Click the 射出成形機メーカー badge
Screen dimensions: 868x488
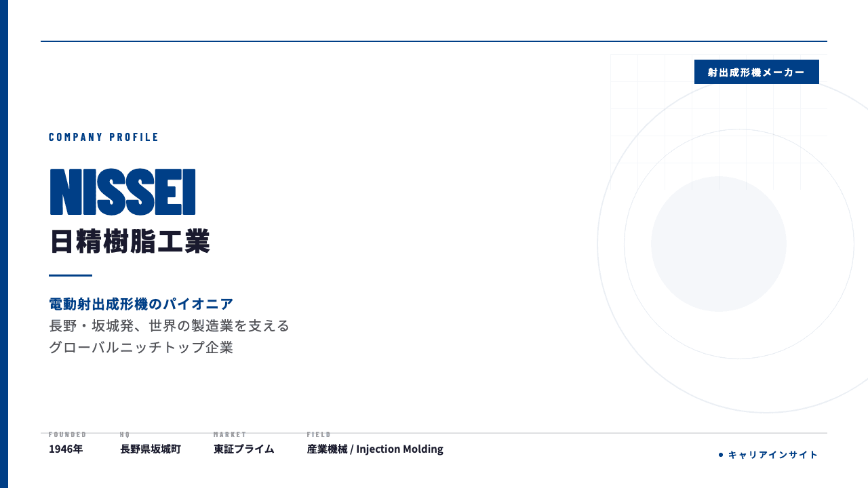756,72
